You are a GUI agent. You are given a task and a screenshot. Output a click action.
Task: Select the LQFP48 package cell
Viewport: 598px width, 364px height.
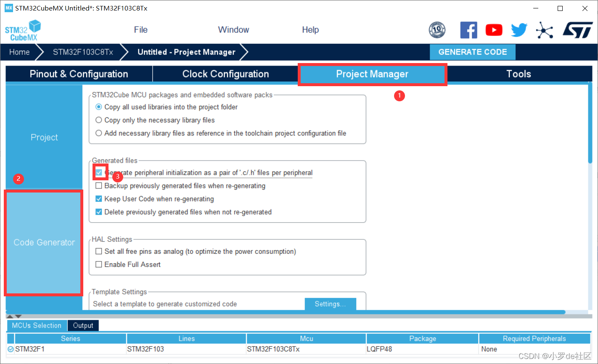coord(423,349)
